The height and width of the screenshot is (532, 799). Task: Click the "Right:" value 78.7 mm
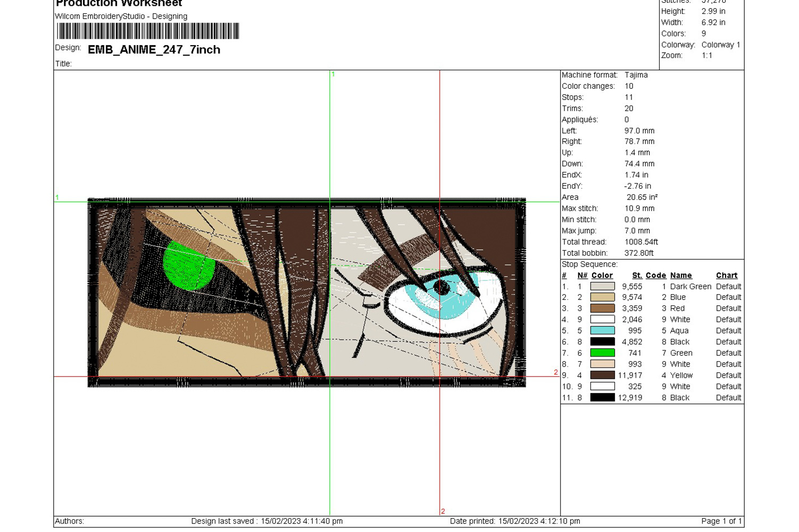click(639, 142)
